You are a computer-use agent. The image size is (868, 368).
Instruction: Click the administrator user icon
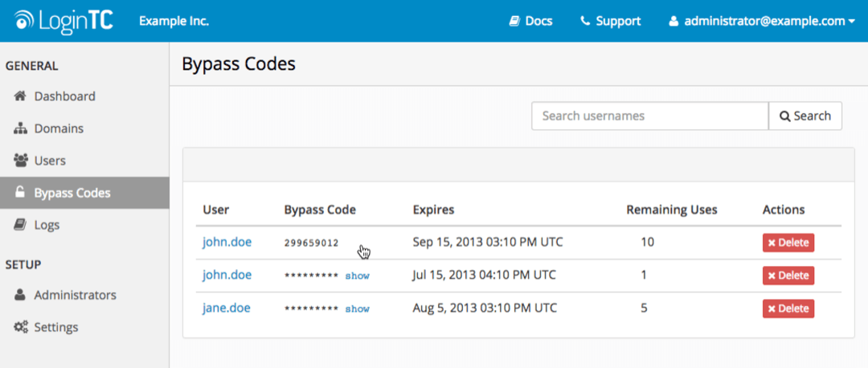coord(674,22)
